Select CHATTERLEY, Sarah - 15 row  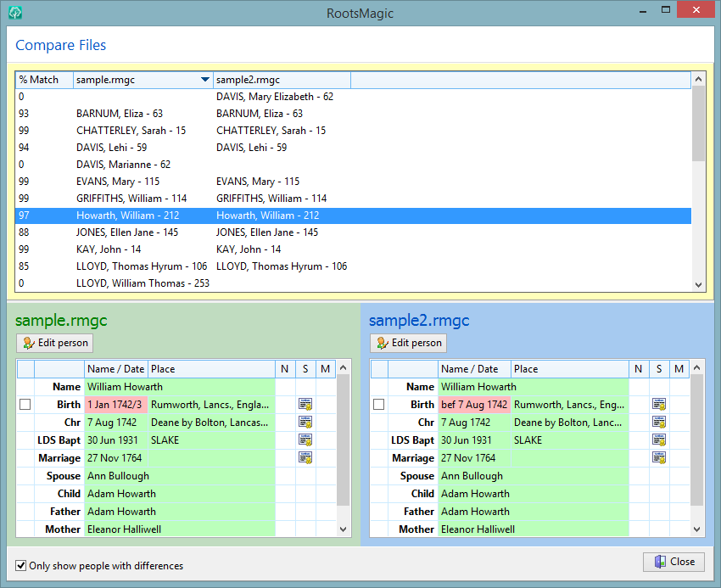tap(353, 131)
